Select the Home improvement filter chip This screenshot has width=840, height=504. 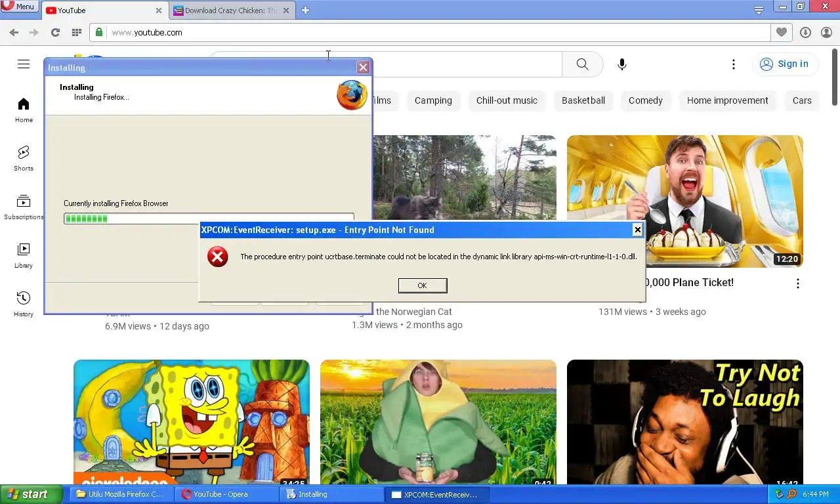pyautogui.click(x=728, y=100)
